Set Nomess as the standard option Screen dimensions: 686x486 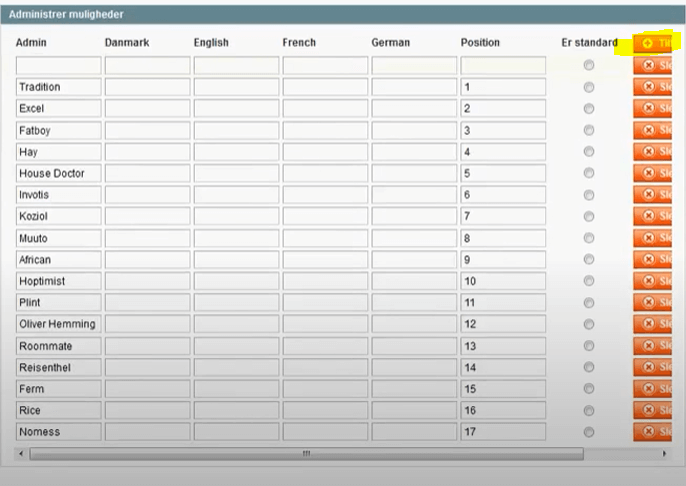coord(589,432)
